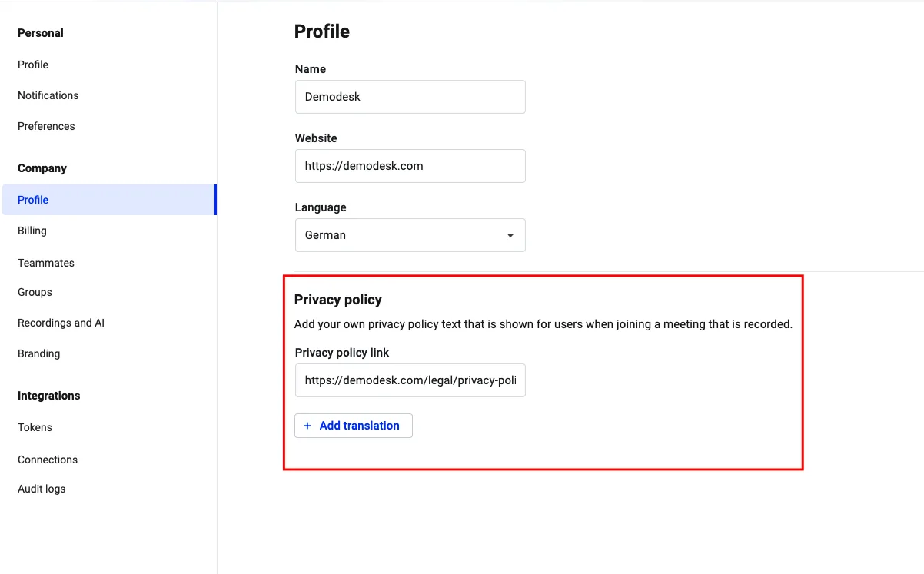The height and width of the screenshot is (574, 924).
Task: Click the Language dropdown arrow
Action: (510, 235)
